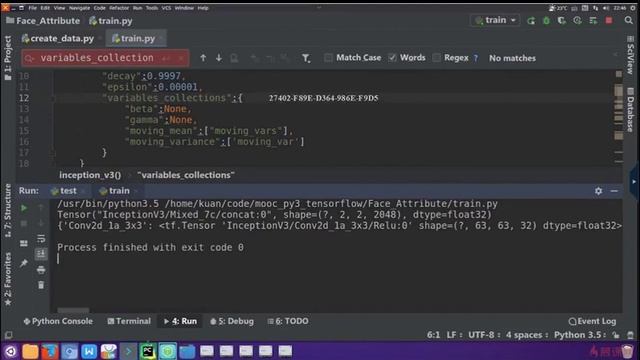
Task: Clear console with the trash icon
Action: [x=41, y=285]
